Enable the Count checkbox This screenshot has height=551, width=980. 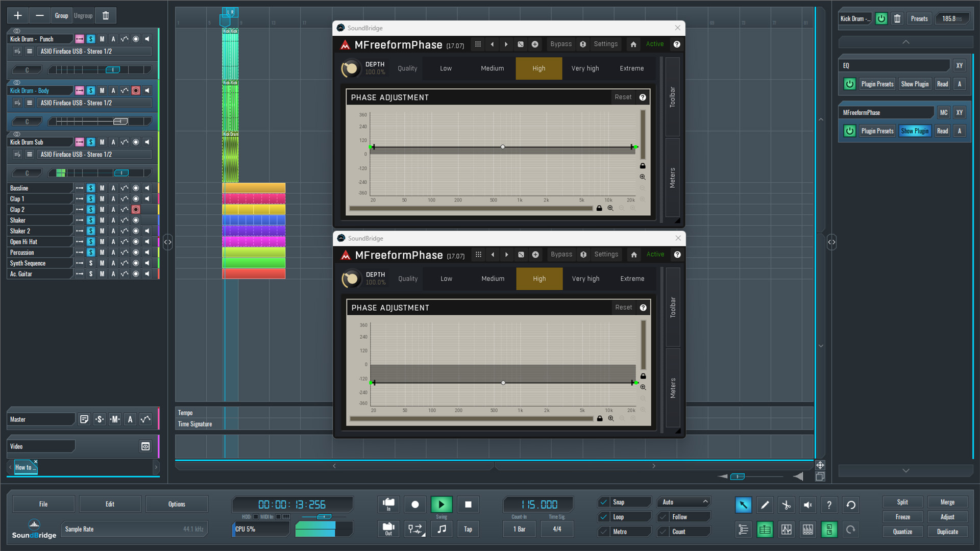point(663,532)
